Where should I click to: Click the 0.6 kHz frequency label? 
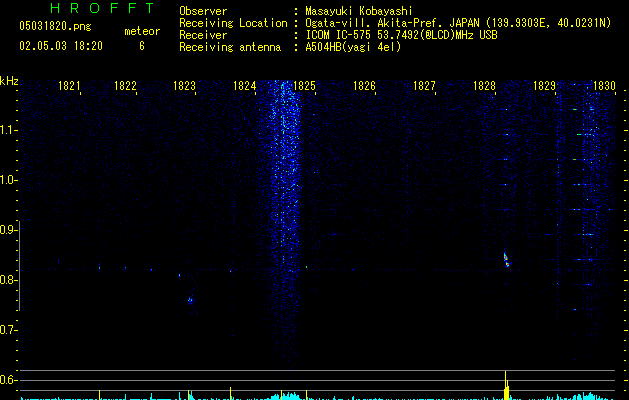9,380
